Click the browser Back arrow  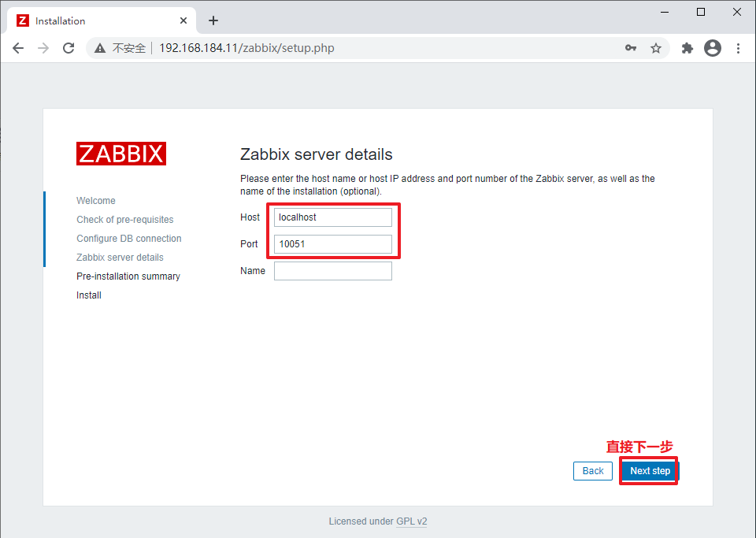point(18,48)
